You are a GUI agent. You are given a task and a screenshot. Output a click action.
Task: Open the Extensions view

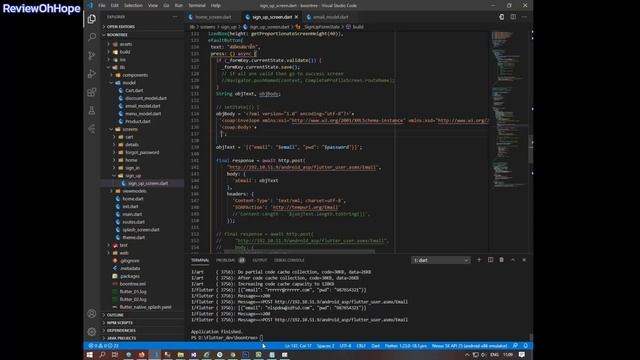point(92,92)
